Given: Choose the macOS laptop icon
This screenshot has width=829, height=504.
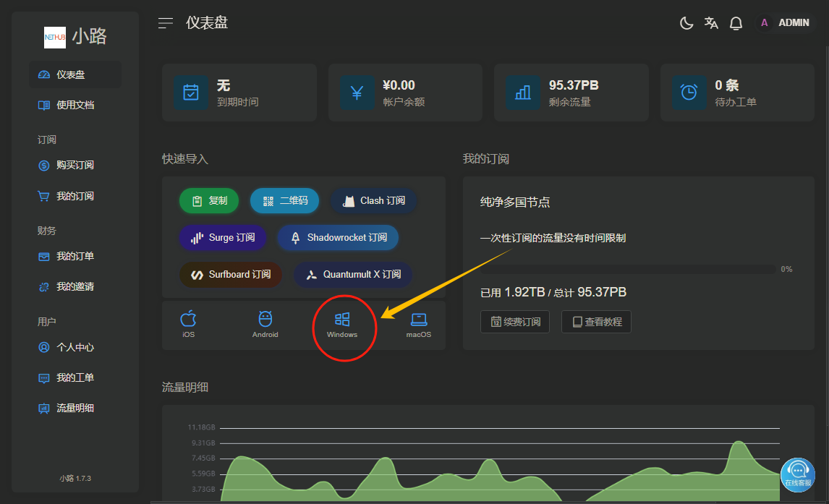Looking at the screenshot, I should 418,324.
